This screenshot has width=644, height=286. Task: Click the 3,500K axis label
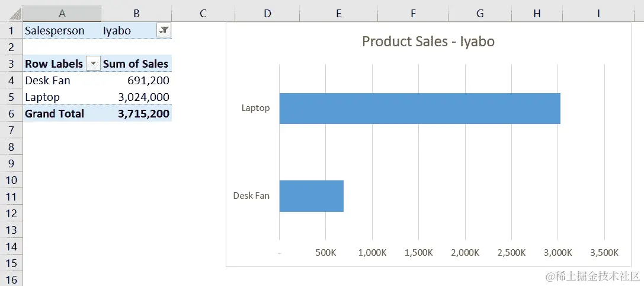pyautogui.click(x=604, y=253)
